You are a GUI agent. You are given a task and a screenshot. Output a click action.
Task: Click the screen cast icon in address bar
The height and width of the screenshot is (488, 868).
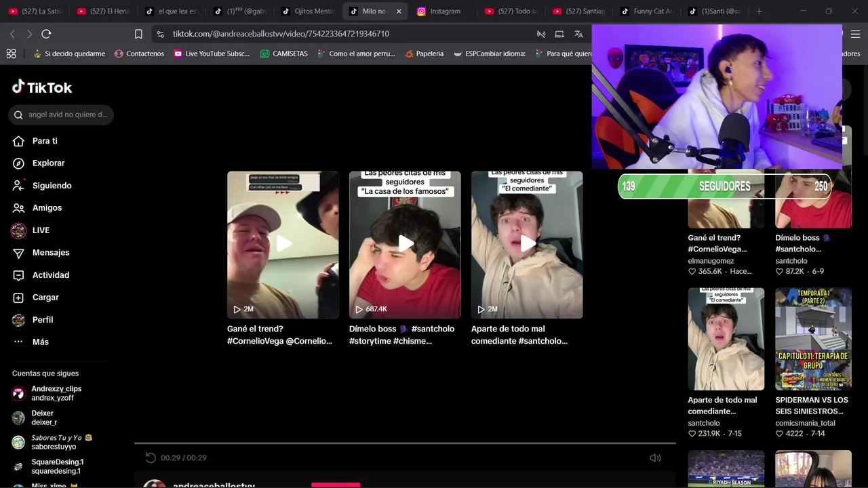tap(559, 34)
